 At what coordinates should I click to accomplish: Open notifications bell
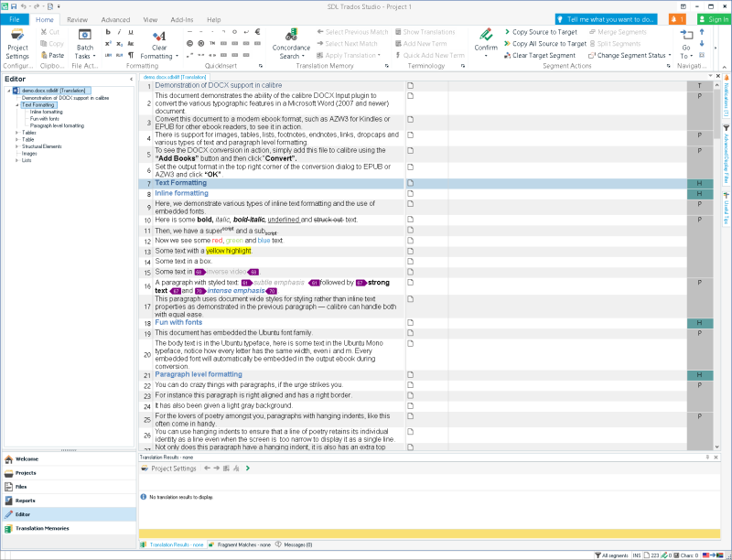[677, 19]
